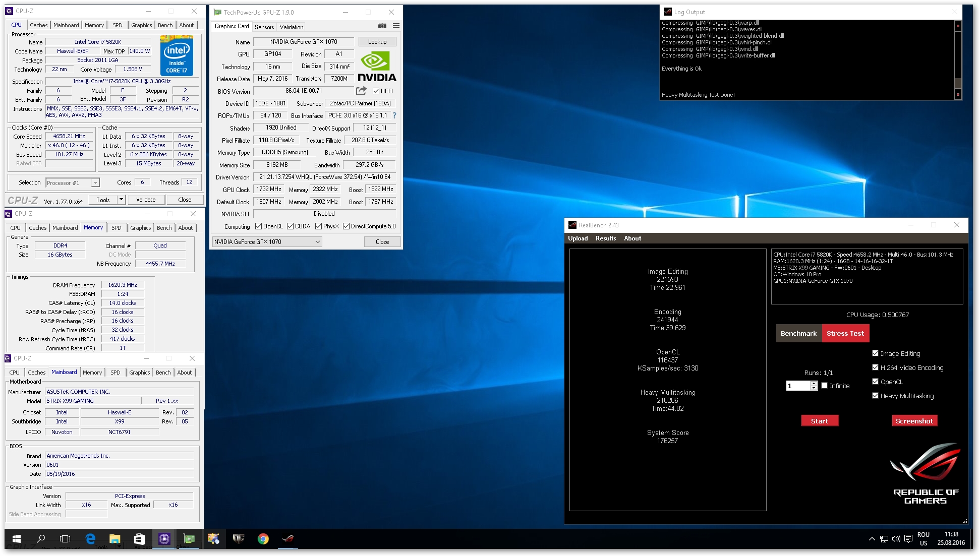This screenshot has height=556, width=980.
Task: Open Results menu in RealBench
Action: click(x=606, y=238)
